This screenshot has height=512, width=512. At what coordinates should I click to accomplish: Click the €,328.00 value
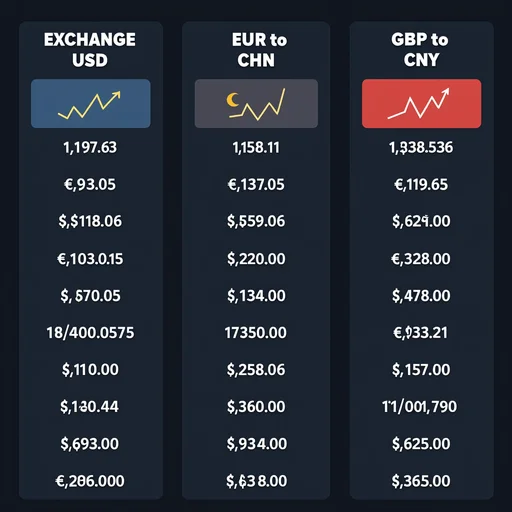tap(421, 259)
